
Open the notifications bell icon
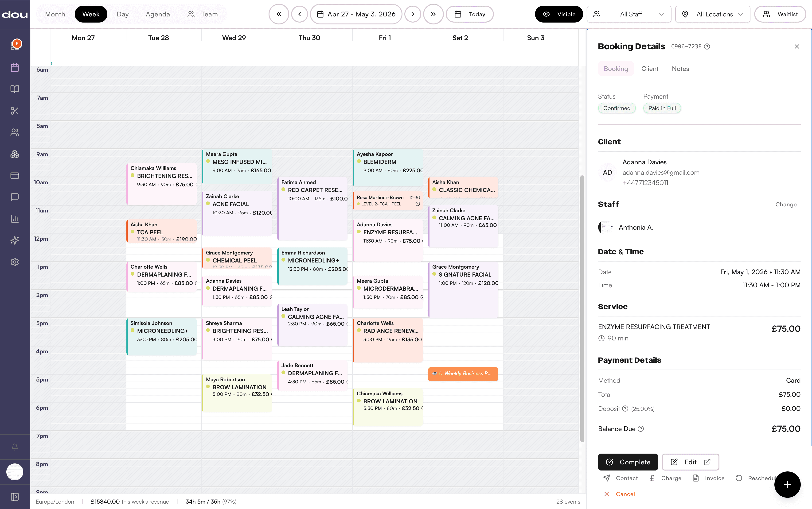15,446
